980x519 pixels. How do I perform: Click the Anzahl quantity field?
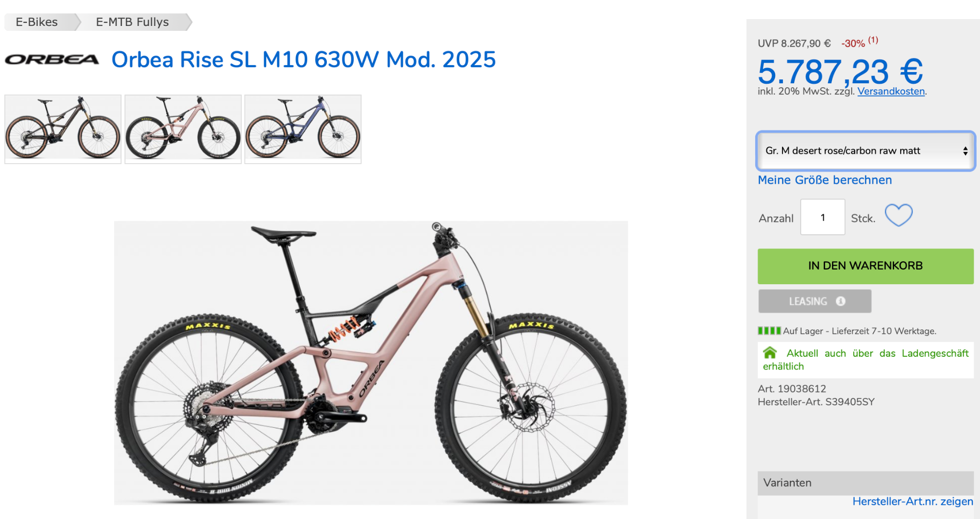(x=823, y=217)
